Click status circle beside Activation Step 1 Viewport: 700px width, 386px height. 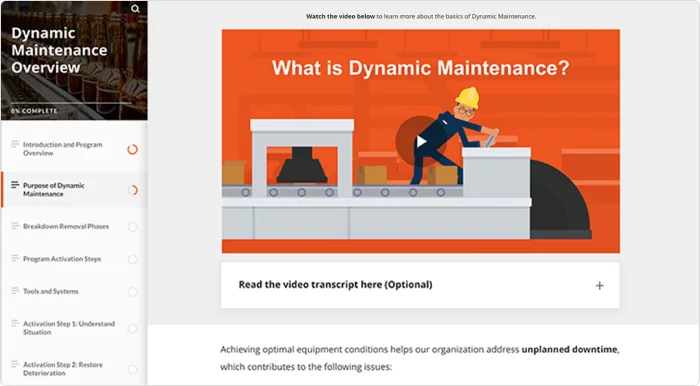(x=133, y=329)
